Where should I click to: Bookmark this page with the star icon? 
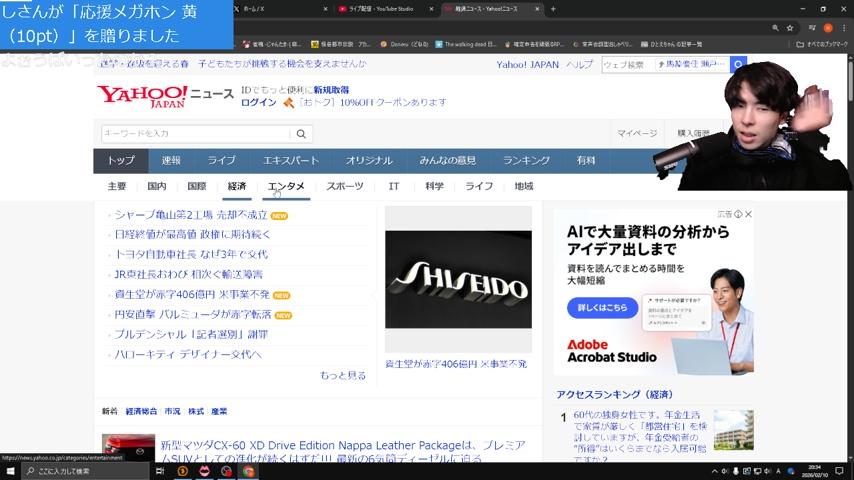[x=790, y=28]
